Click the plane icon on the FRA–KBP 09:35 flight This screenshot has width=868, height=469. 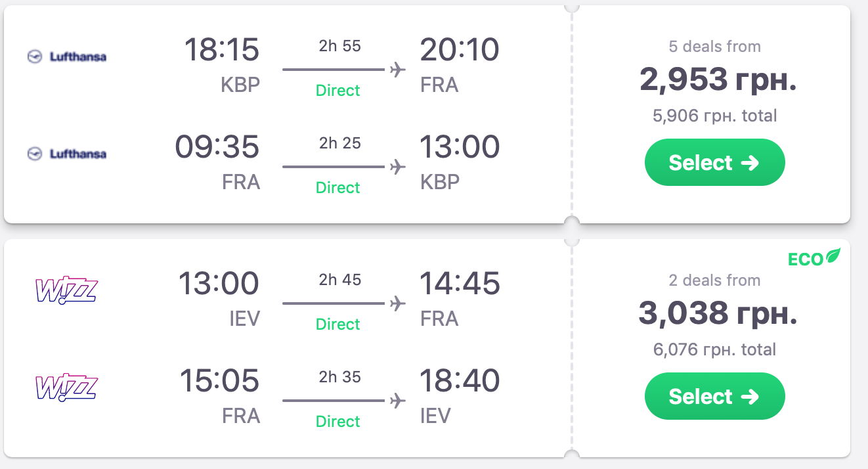(x=397, y=166)
